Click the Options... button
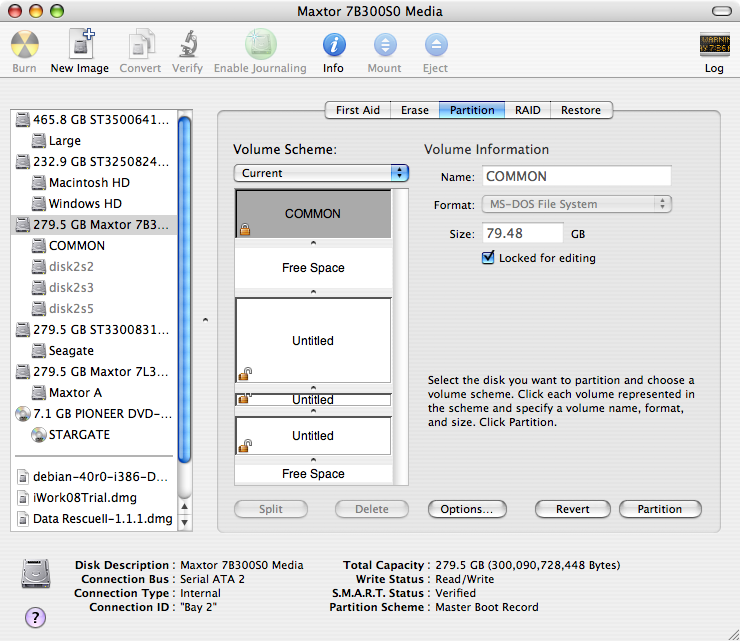The height and width of the screenshot is (641, 740). pos(467,509)
